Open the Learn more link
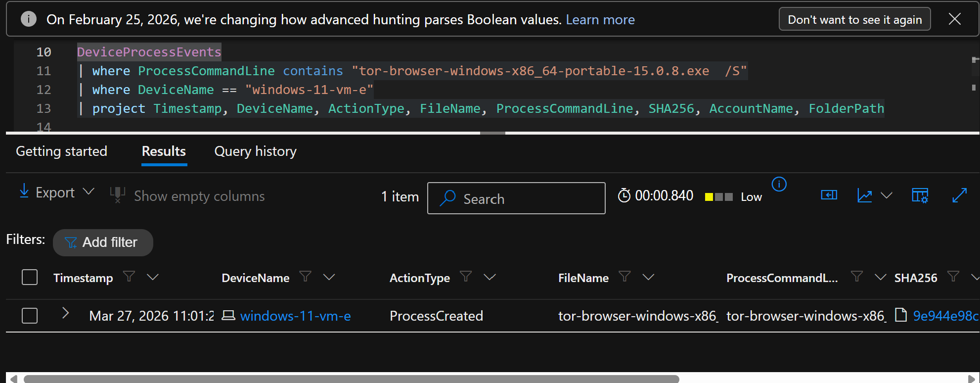 (x=600, y=19)
